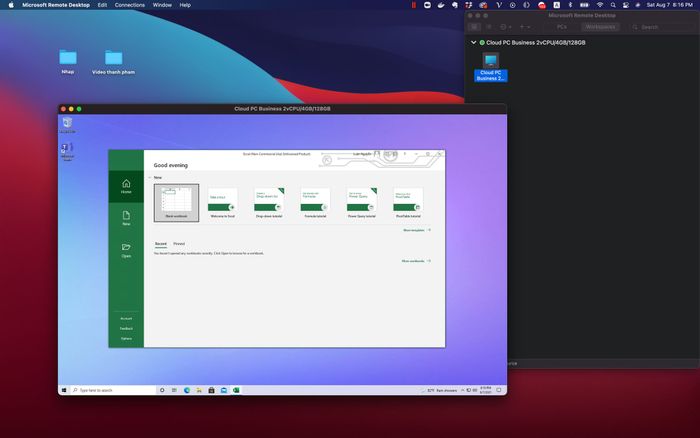Select grid view button in Remote Desktop toolbar
This screenshot has width=700, height=438.
pyautogui.click(x=474, y=27)
